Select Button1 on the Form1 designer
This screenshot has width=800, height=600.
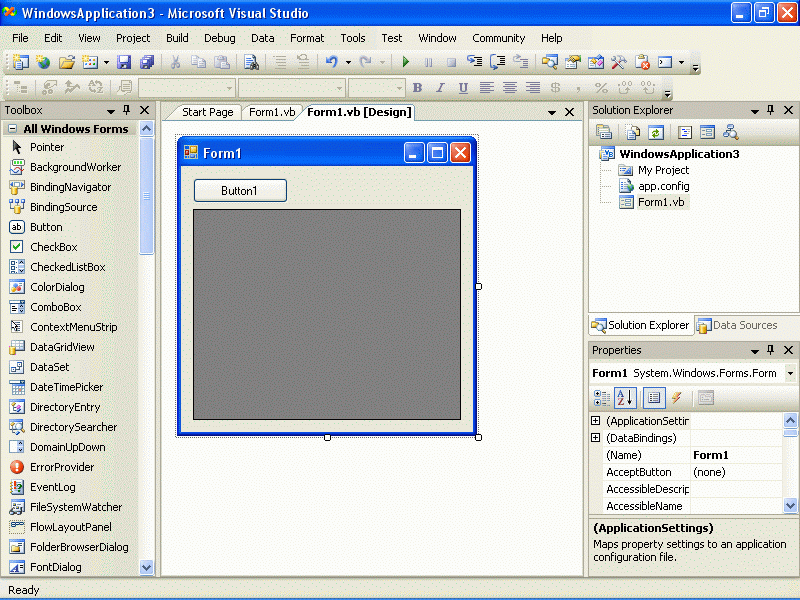point(240,191)
